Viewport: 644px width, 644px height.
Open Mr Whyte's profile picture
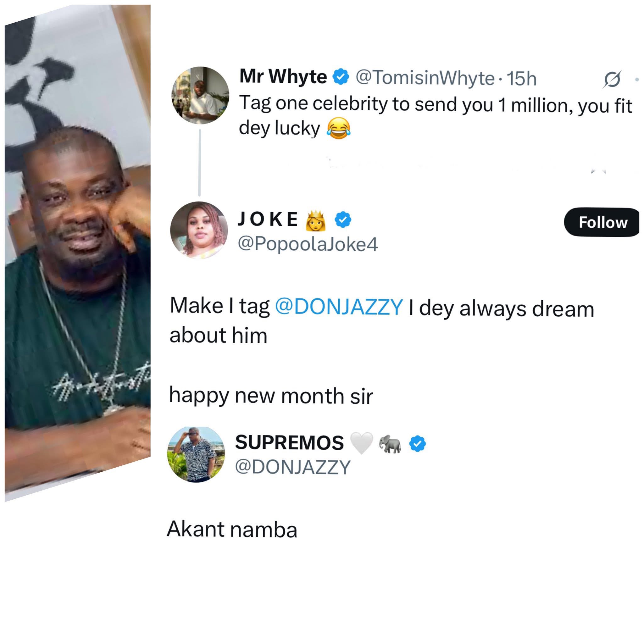tap(200, 95)
